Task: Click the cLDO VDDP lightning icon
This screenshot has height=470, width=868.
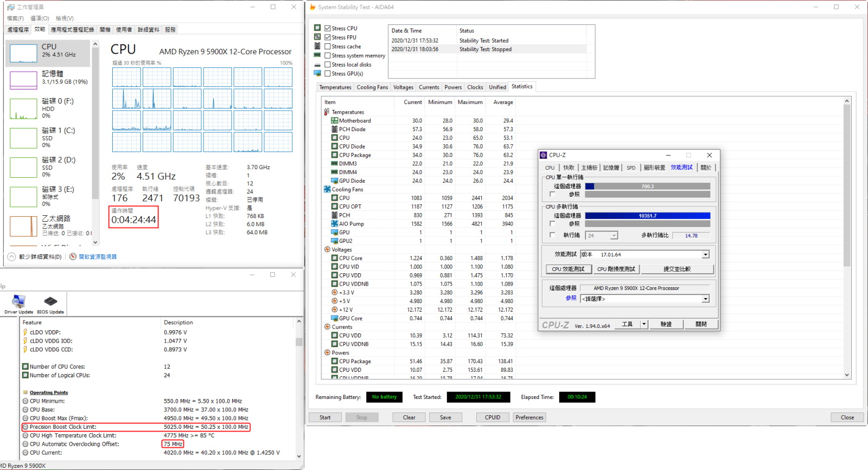Action: (25, 332)
